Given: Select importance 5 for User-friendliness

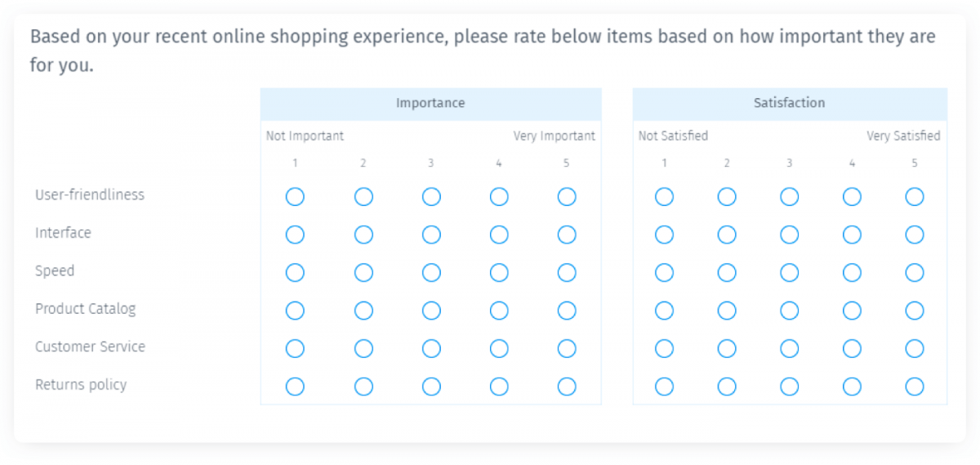Looking at the screenshot, I should (x=567, y=197).
